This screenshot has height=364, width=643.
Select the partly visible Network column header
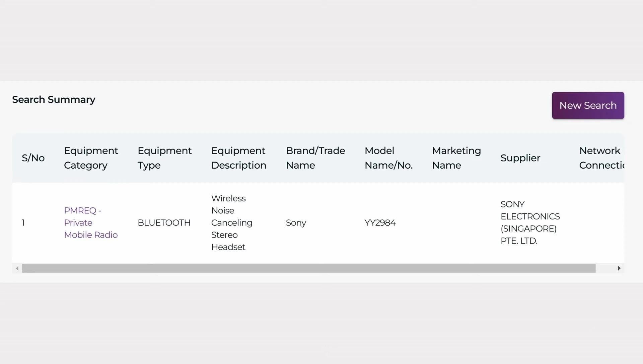coord(601,158)
